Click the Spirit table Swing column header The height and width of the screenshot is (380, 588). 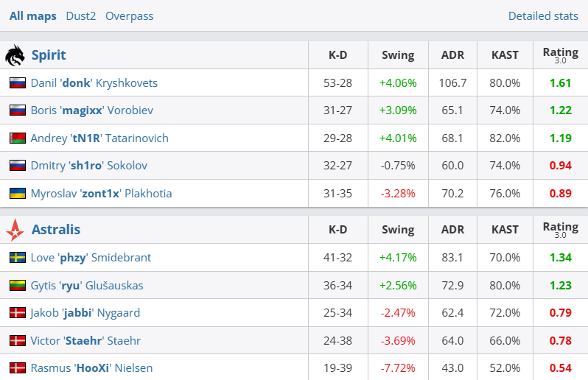tap(398, 55)
